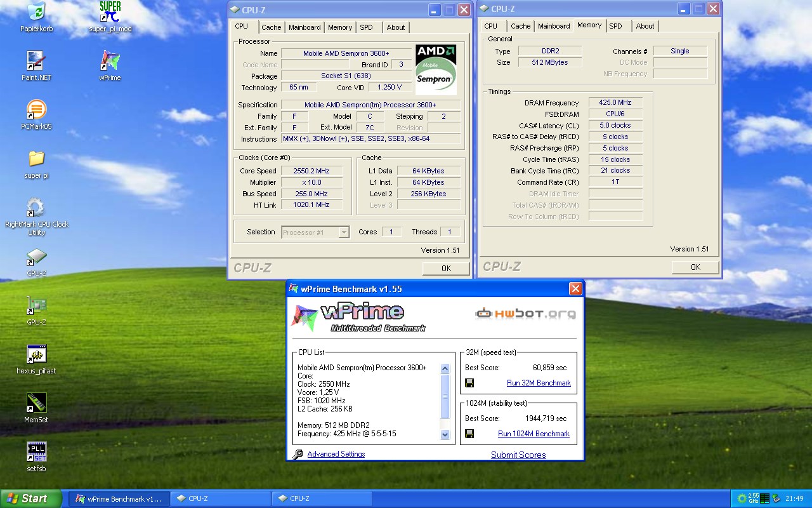Open Mainboard tab in right CPU-Z
Screen dimensions: 812x508
point(554,26)
